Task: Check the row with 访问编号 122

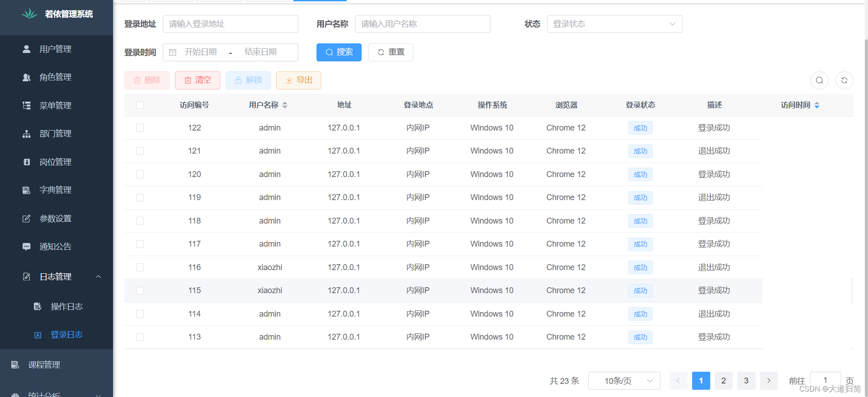Action: pos(140,128)
